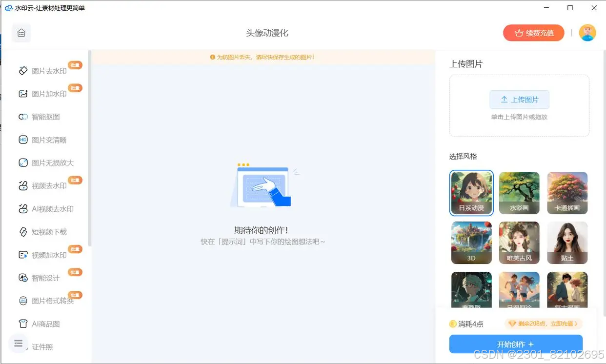Click the 选择风格 section label

463,157
